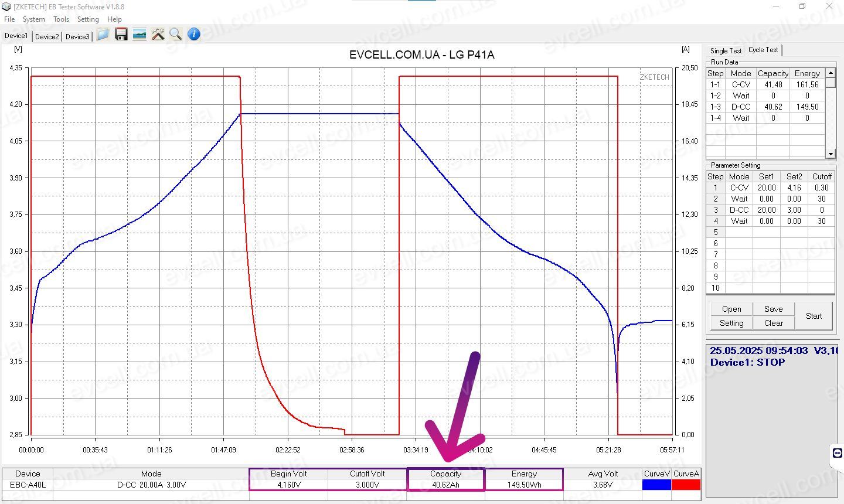Click the magnifying glass search icon

(175, 35)
